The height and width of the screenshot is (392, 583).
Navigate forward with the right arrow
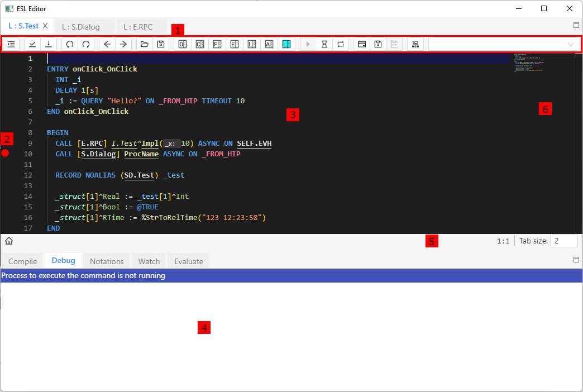click(x=123, y=44)
